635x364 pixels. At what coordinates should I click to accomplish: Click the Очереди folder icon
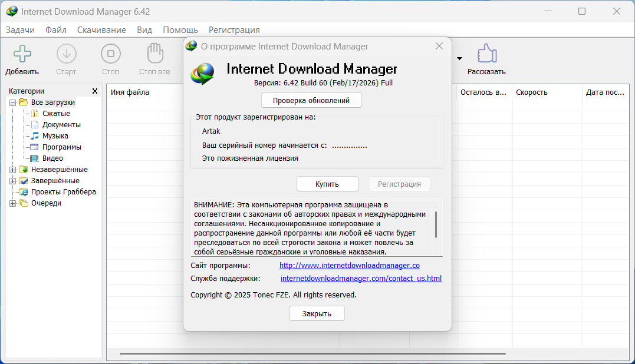click(x=24, y=203)
